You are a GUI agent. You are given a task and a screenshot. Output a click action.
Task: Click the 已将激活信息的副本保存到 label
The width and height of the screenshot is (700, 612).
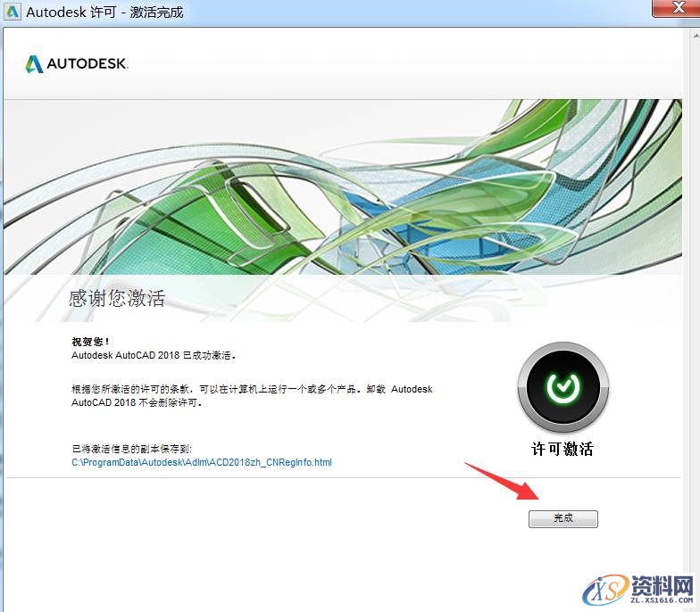point(132,449)
